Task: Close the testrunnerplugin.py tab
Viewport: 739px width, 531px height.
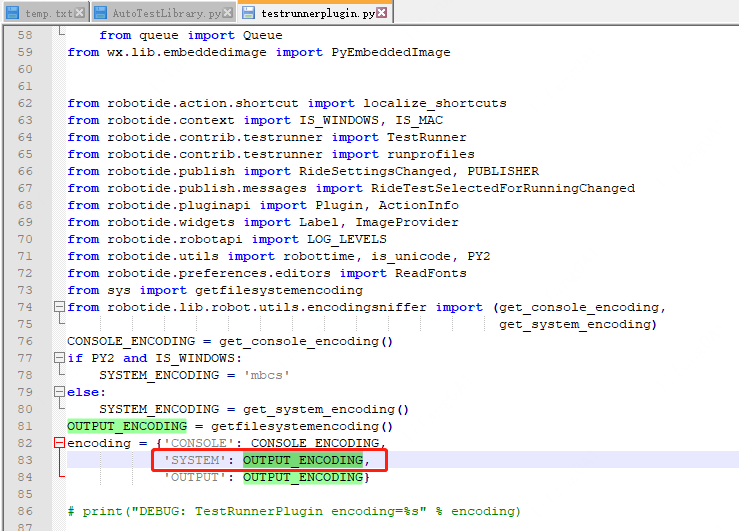Action: pos(382,13)
